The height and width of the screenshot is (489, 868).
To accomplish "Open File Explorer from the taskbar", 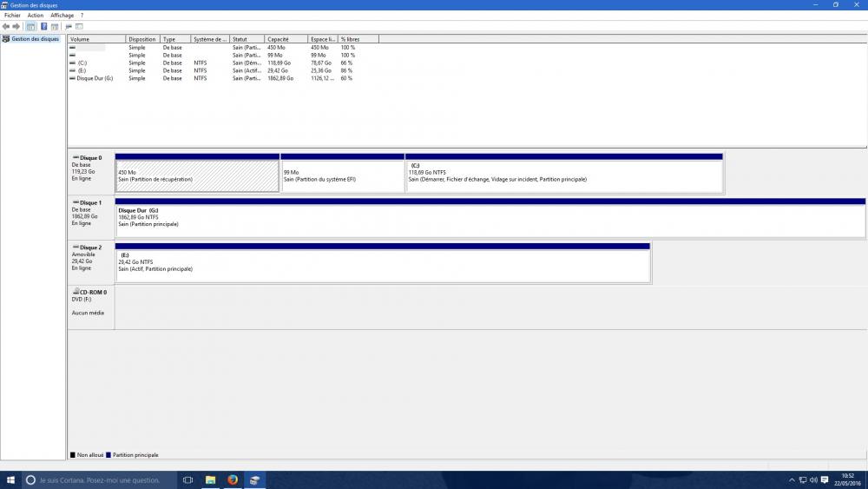I will click(210, 480).
